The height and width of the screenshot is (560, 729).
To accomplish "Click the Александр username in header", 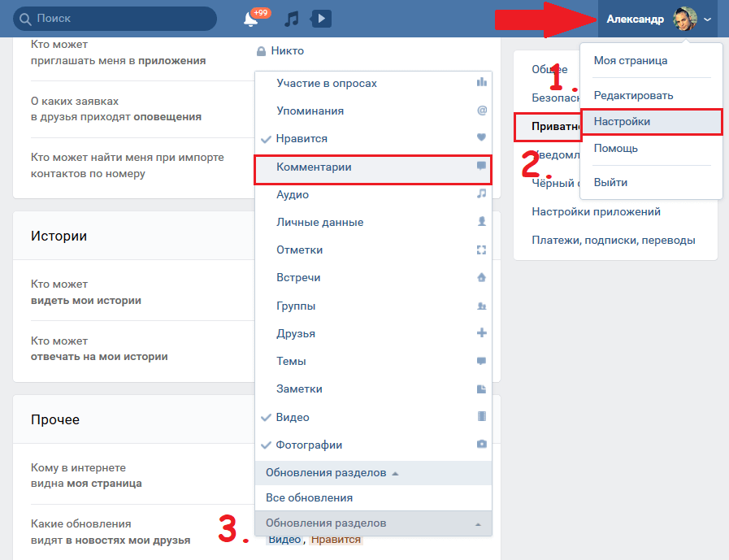I will click(x=635, y=19).
